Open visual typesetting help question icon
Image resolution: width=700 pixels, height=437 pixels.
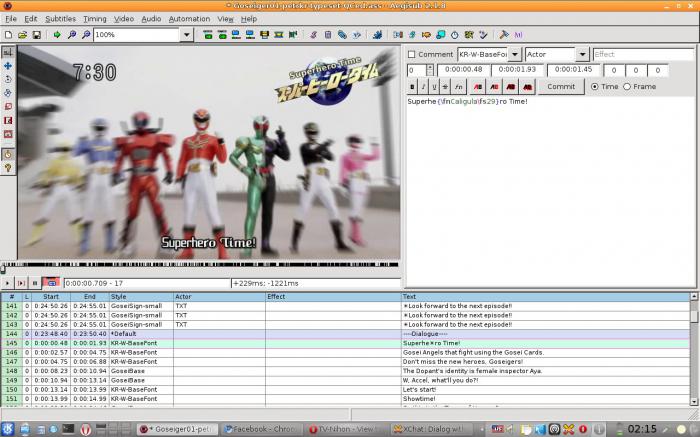8,168
